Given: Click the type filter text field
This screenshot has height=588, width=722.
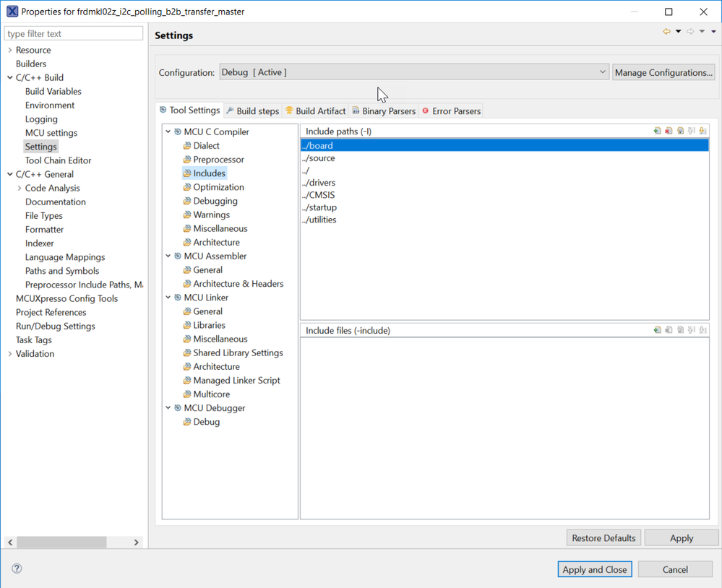Looking at the screenshot, I should pos(74,33).
